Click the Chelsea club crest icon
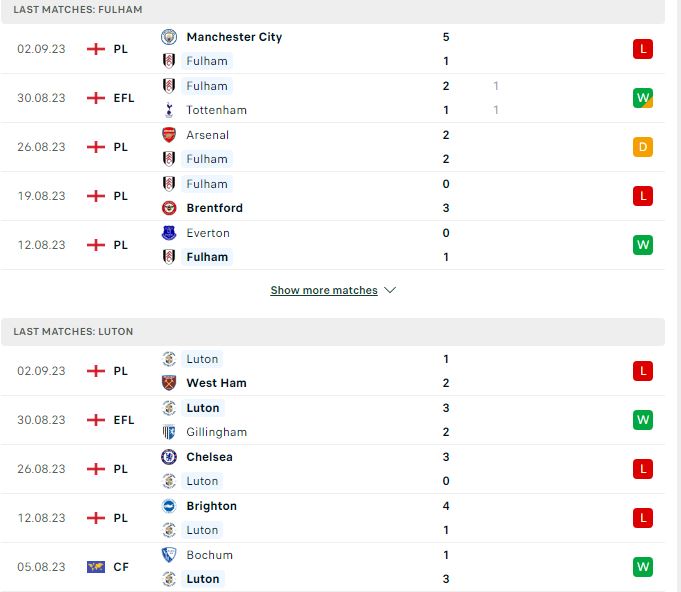 [x=169, y=457]
